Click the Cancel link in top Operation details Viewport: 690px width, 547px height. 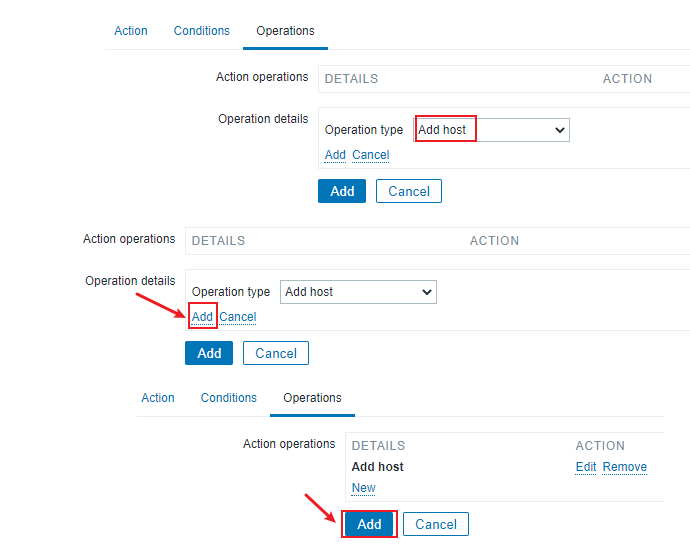click(371, 155)
